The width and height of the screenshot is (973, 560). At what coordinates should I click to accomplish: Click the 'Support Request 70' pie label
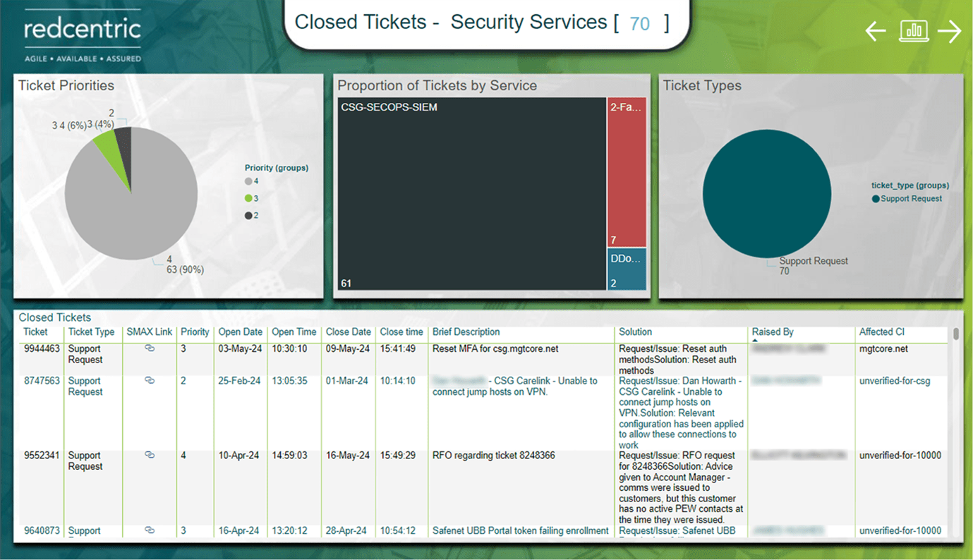point(814,266)
